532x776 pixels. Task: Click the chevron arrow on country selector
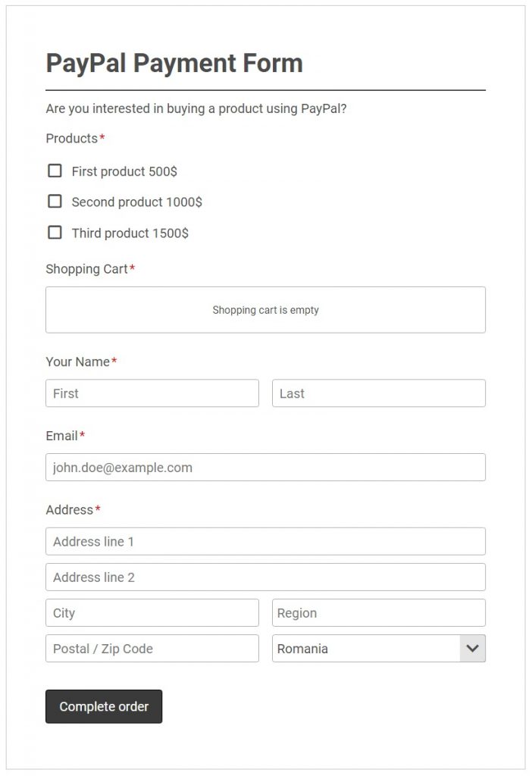473,649
